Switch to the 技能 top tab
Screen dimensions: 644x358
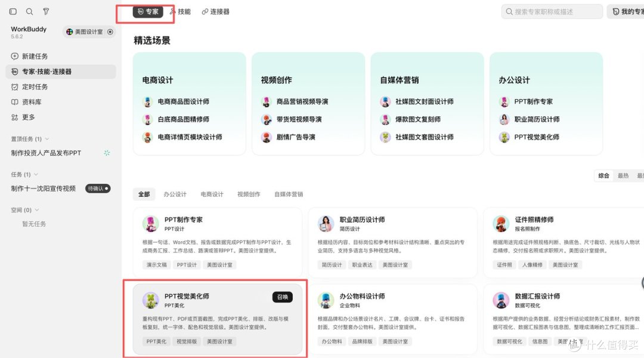pos(180,11)
